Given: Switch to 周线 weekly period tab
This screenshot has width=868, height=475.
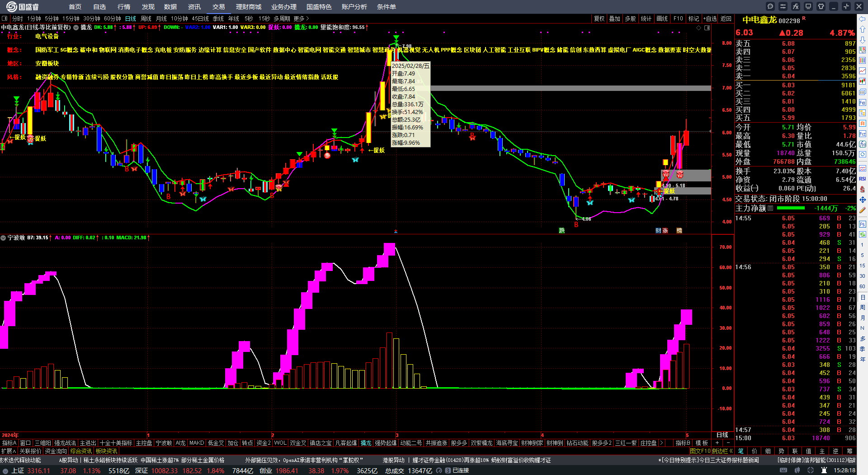Looking at the screenshot, I should (x=146, y=19).
